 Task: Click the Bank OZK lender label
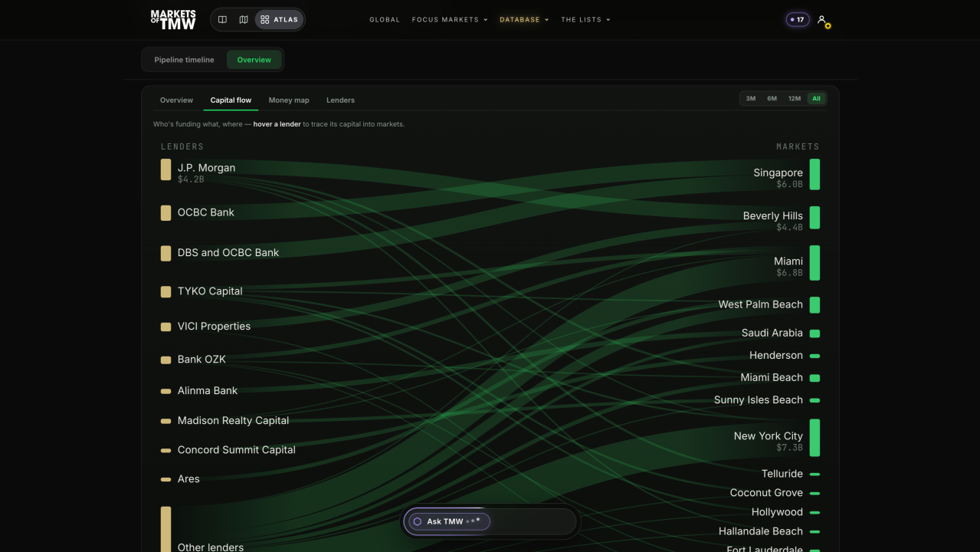click(x=202, y=360)
